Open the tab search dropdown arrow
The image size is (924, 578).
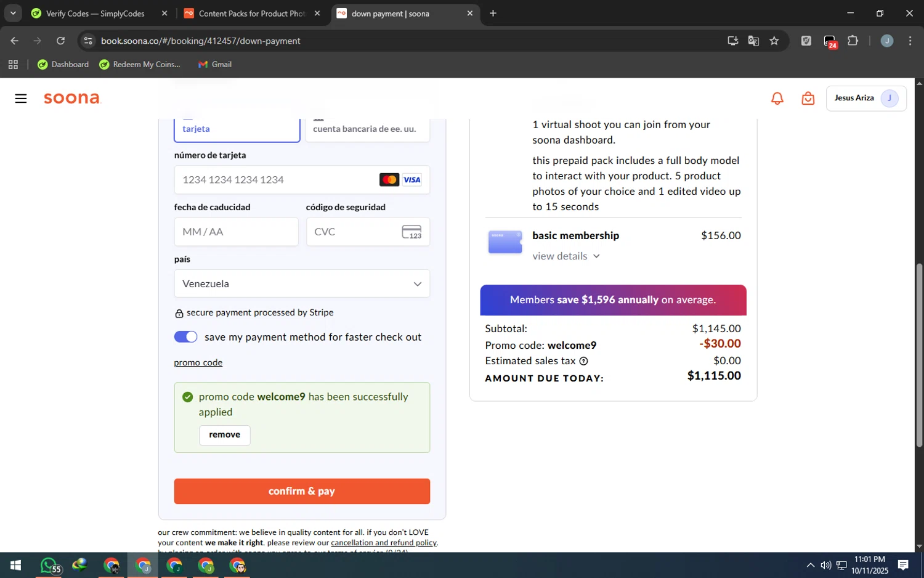(x=13, y=13)
